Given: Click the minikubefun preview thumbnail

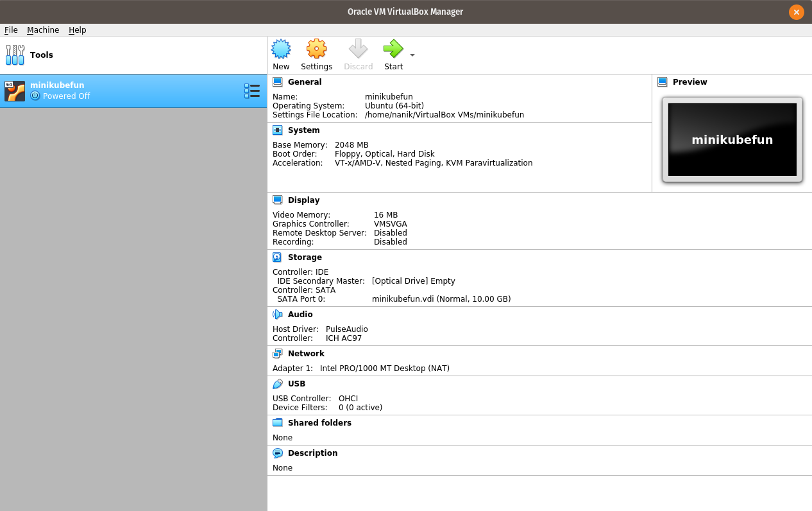Looking at the screenshot, I should (732, 140).
